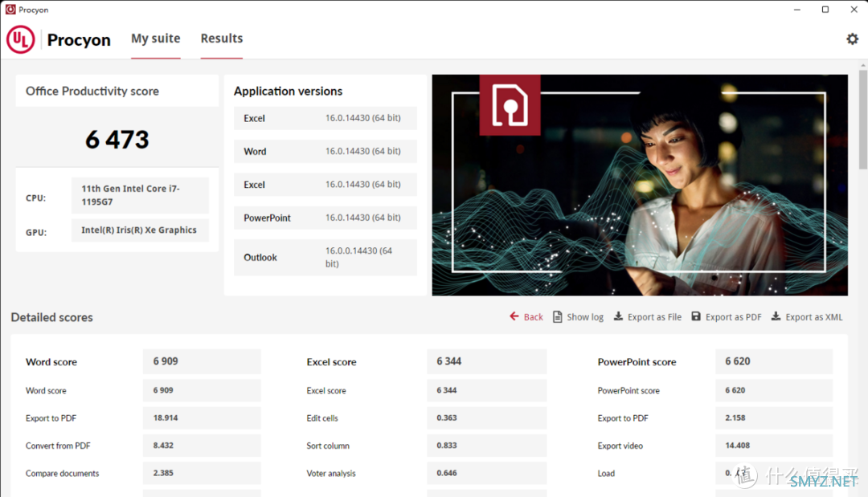This screenshot has width=868, height=497.
Task: Click the red Back arrow icon
Action: [x=514, y=316]
